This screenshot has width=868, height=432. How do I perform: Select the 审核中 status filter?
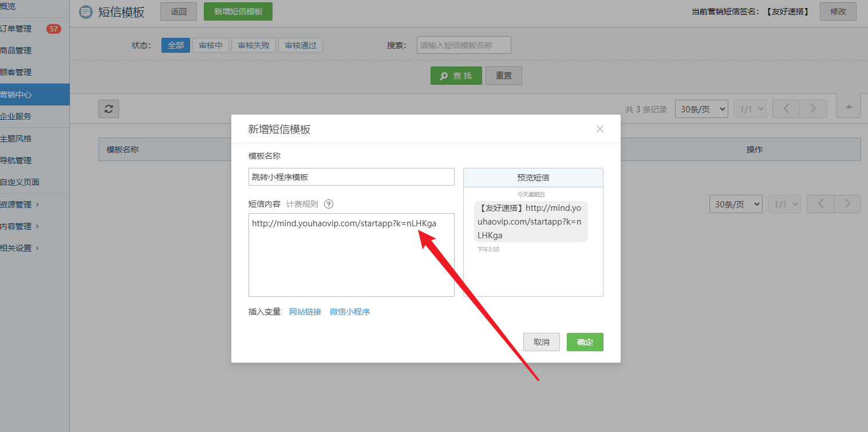pos(211,45)
